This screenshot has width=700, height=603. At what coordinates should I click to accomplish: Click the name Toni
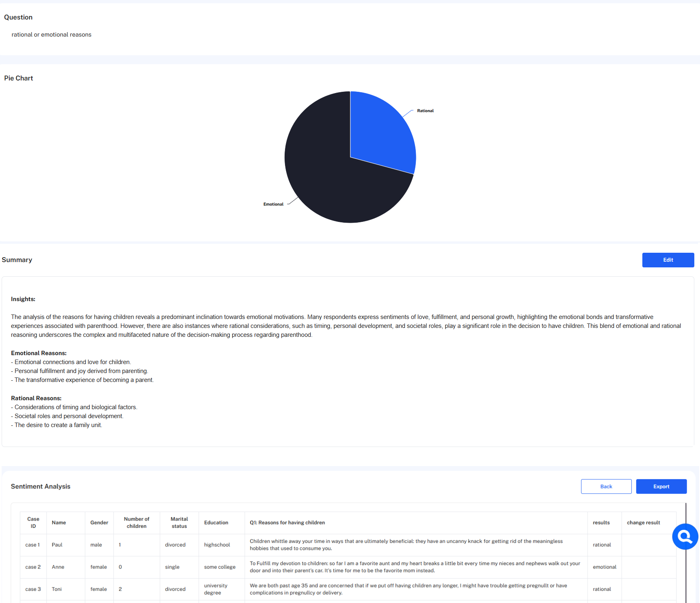click(57, 589)
